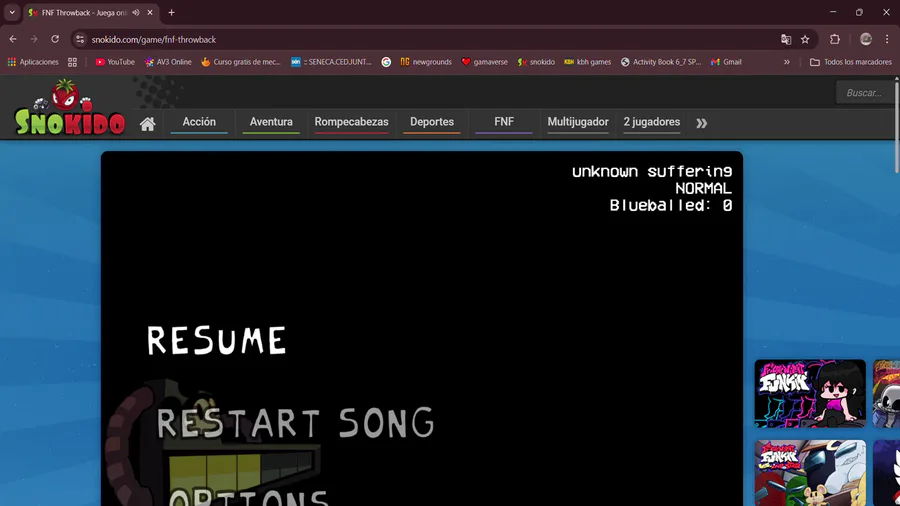Open Google G bookmark icon
The image size is (900, 506).
click(x=386, y=62)
